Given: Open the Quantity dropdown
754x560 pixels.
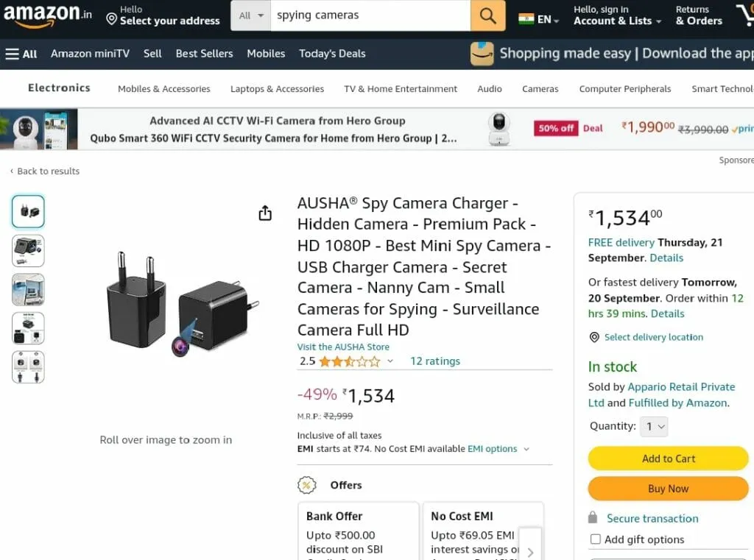Looking at the screenshot, I should click(654, 426).
